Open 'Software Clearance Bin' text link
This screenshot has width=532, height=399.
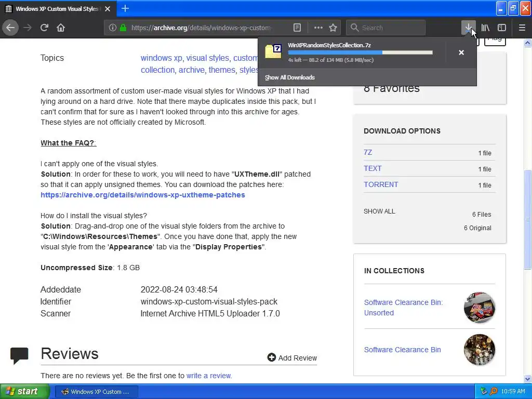[x=403, y=350]
